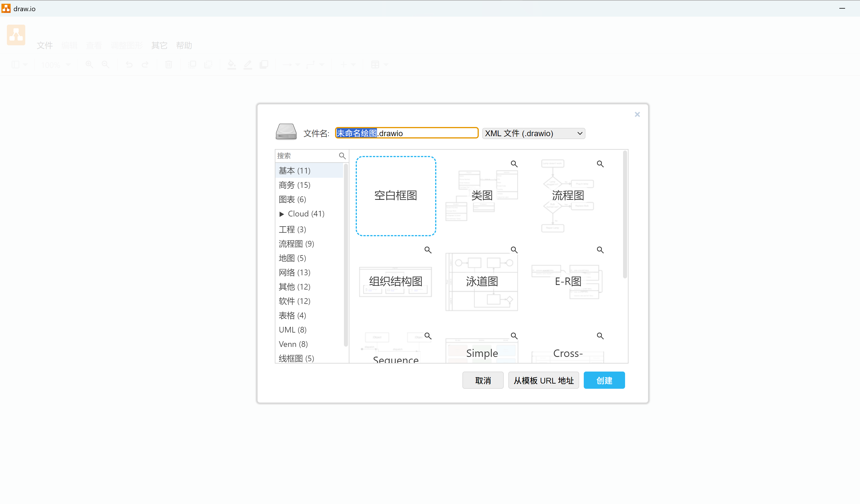The height and width of the screenshot is (504, 860).
Task: Click the search icon in template search box
Action: (x=342, y=156)
